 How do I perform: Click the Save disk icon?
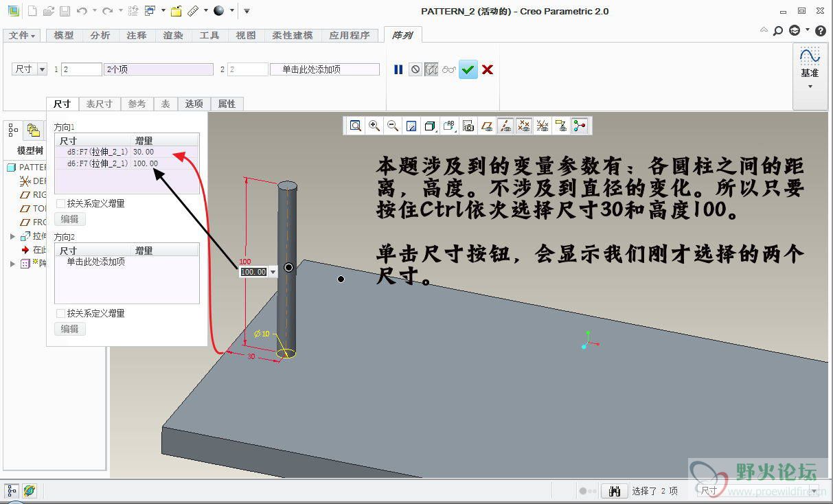(x=65, y=11)
